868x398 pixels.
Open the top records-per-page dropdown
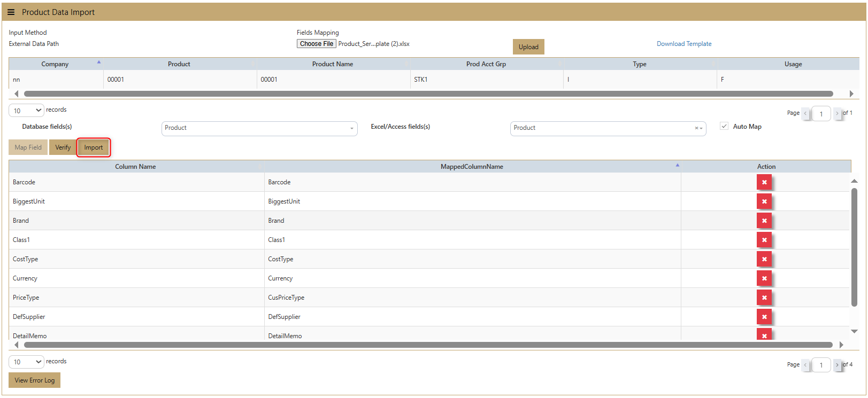[x=26, y=111]
